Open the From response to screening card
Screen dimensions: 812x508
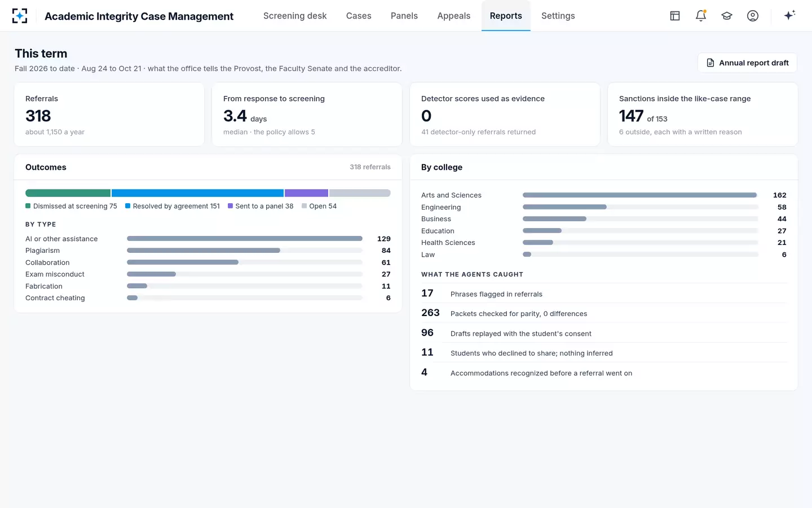pyautogui.click(x=307, y=115)
